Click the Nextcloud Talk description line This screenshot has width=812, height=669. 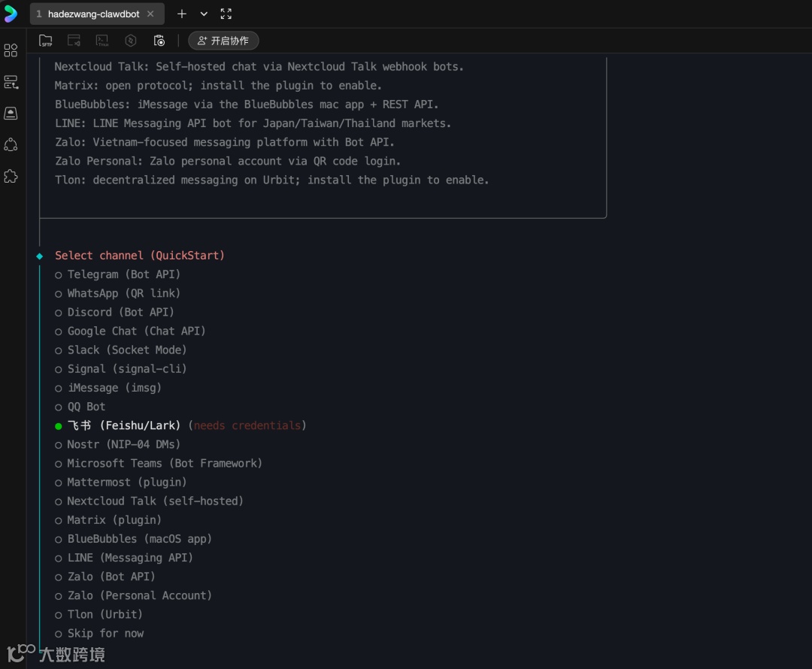pyautogui.click(x=259, y=67)
